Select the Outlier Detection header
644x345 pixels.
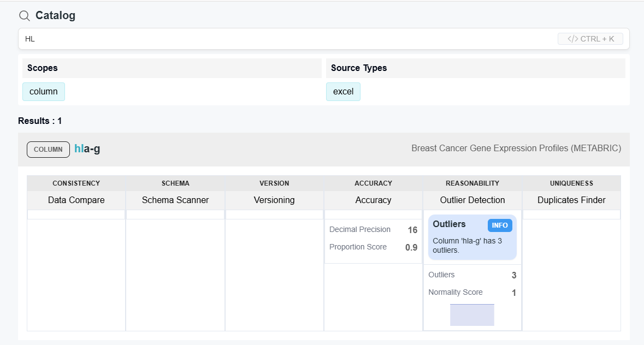(472, 200)
